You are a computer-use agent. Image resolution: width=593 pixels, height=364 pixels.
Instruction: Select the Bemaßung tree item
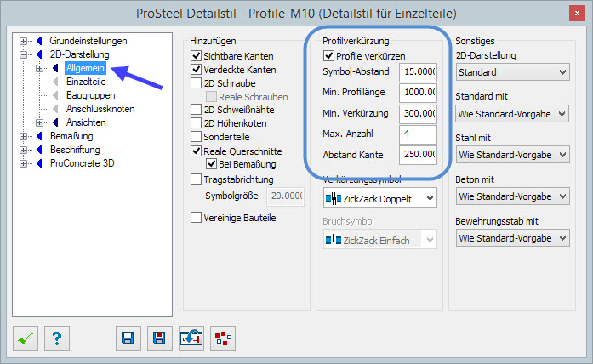pyautogui.click(x=71, y=136)
